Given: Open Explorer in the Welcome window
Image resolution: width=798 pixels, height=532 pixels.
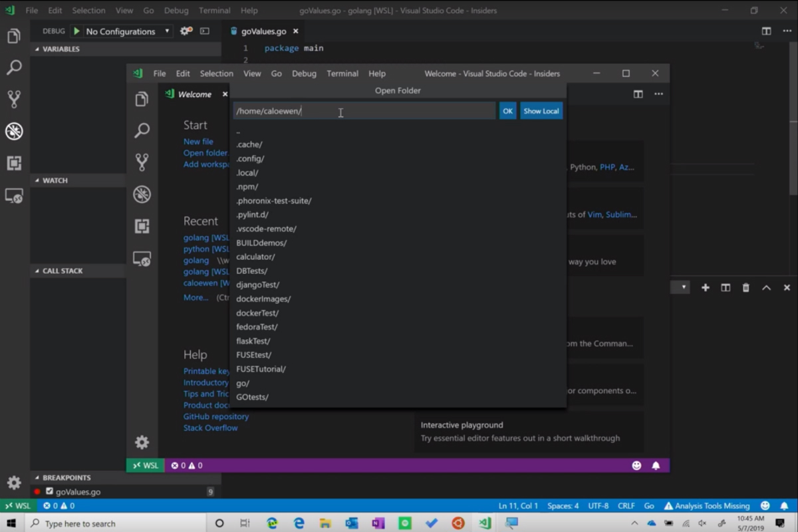Looking at the screenshot, I should (142, 99).
